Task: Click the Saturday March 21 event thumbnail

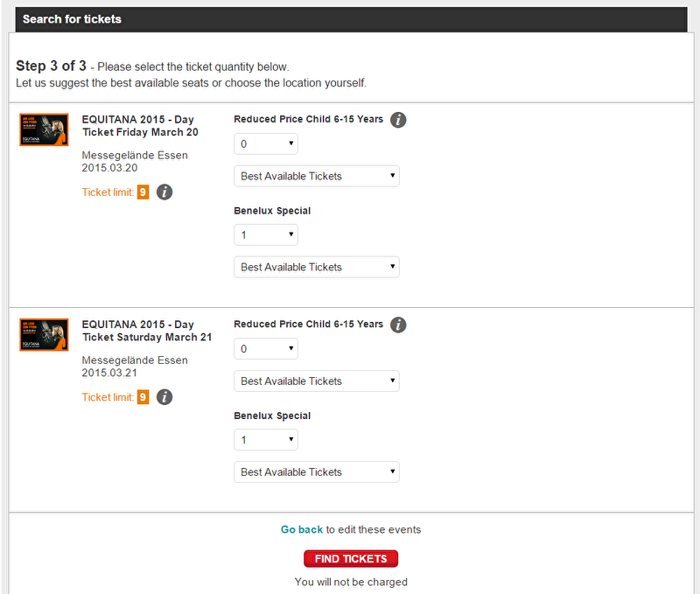Action: pos(44,334)
